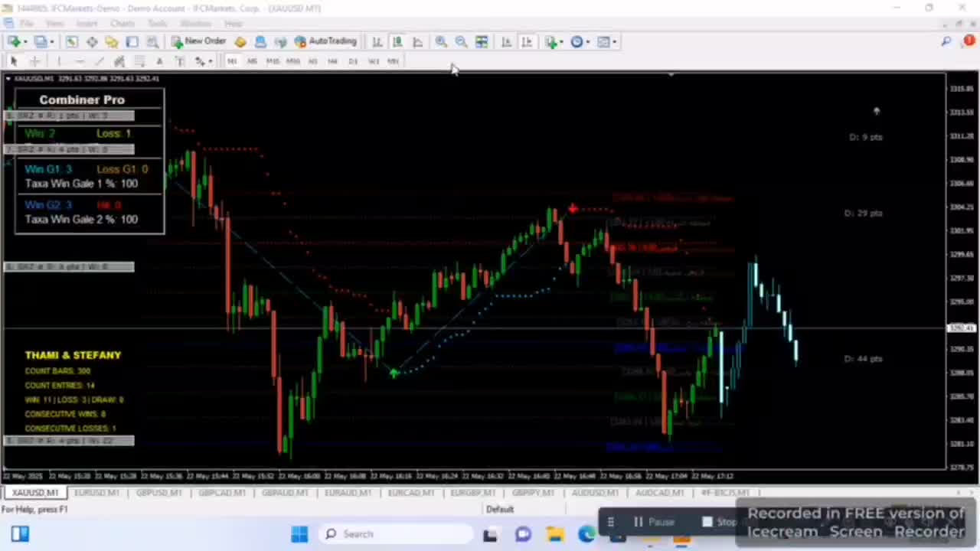Click the chart shift triangle marker

(671, 75)
